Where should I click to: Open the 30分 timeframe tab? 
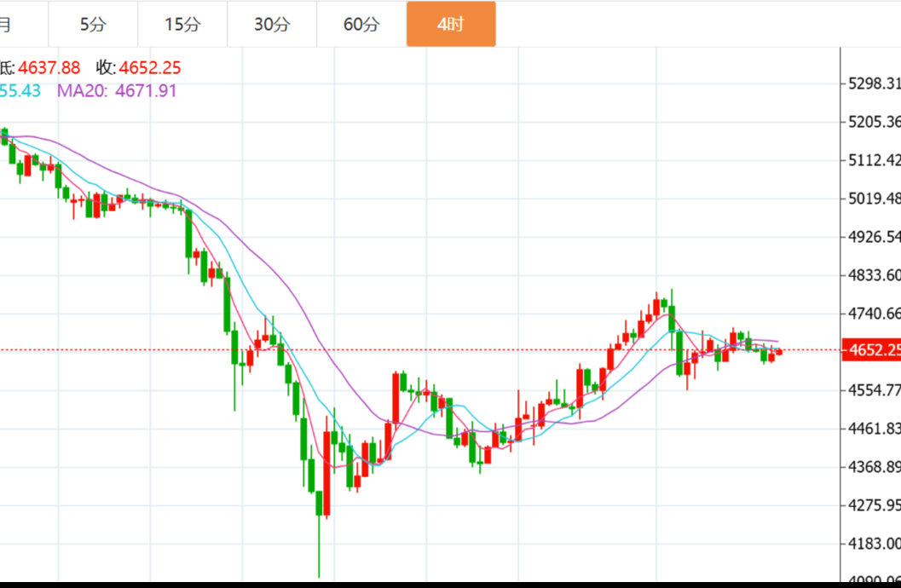[x=272, y=25]
